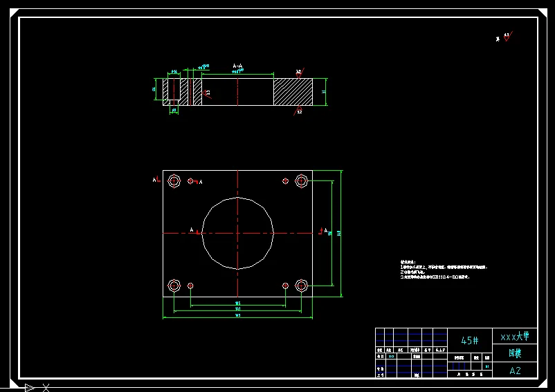The width and height of the screenshot is (555, 392).
Task: Select the widest horizontal dimension below plan view
Action: coord(237,317)
